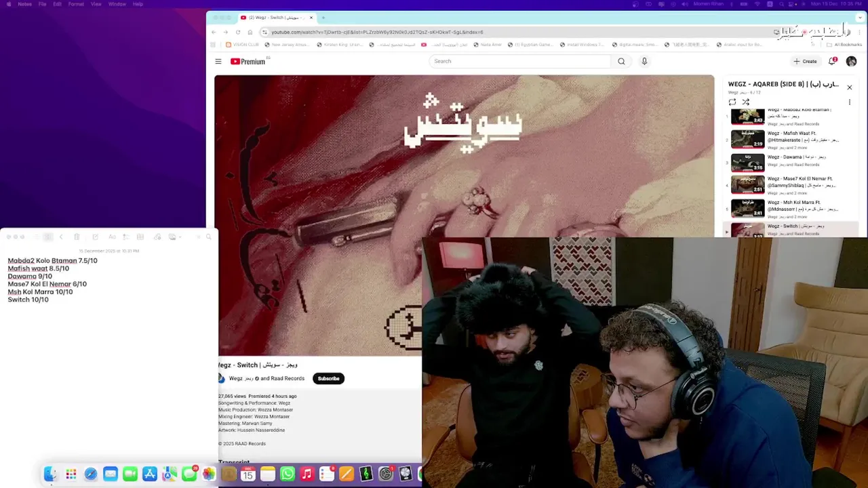
Task: Open VISION CLUB bookmark
Action: tap(242, 45)
